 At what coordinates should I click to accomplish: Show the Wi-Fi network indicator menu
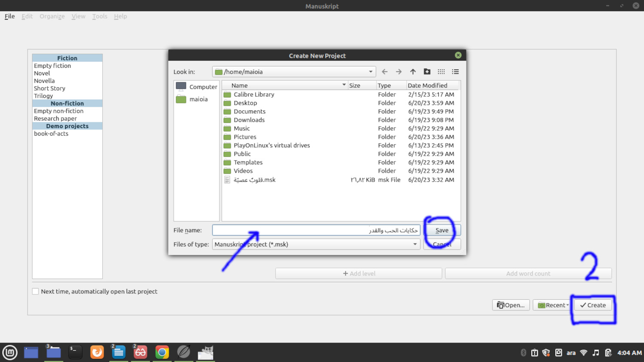coord(583,353)
